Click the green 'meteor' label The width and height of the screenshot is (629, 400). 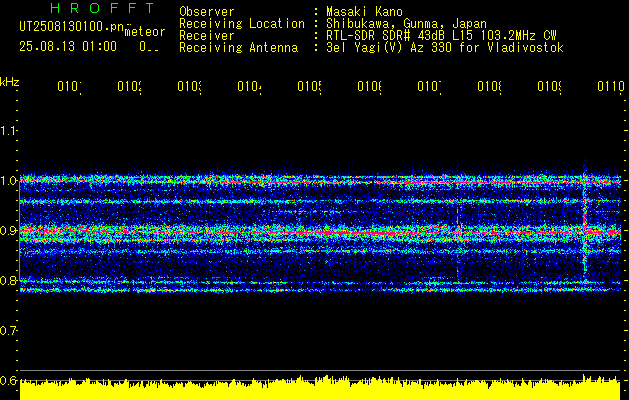(x=145, y=32)
